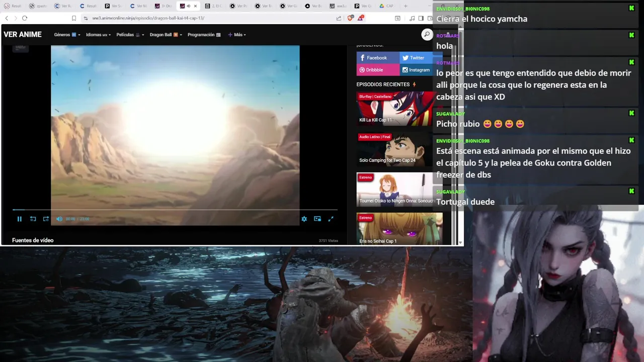Expand the Más menu
This screenshot has width=644, height=362.
[x=237, y=35]
